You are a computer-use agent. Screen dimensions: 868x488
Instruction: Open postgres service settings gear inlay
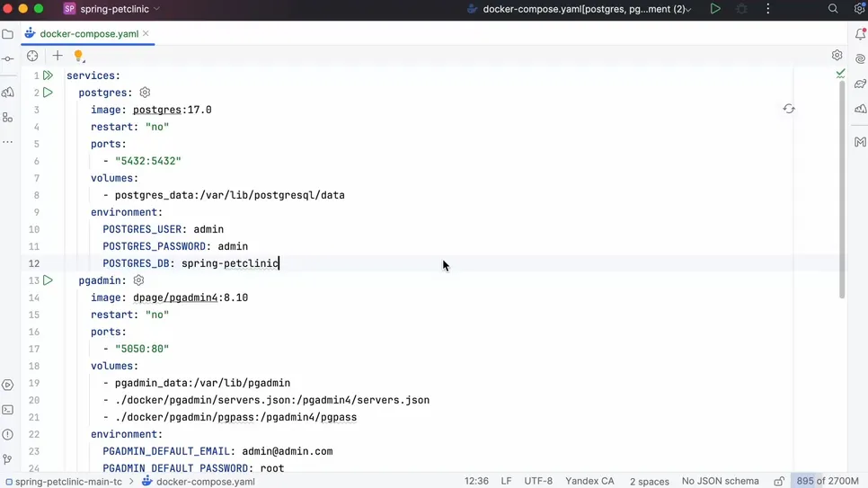145,93
